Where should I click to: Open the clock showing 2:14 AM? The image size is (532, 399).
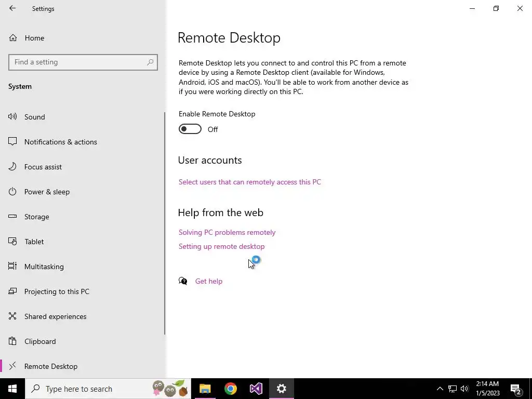tap(487, 389)
